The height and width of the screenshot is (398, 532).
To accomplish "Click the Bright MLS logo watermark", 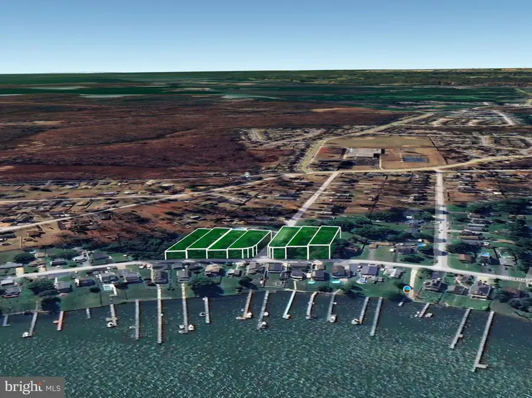I will [x=33, y=387].
